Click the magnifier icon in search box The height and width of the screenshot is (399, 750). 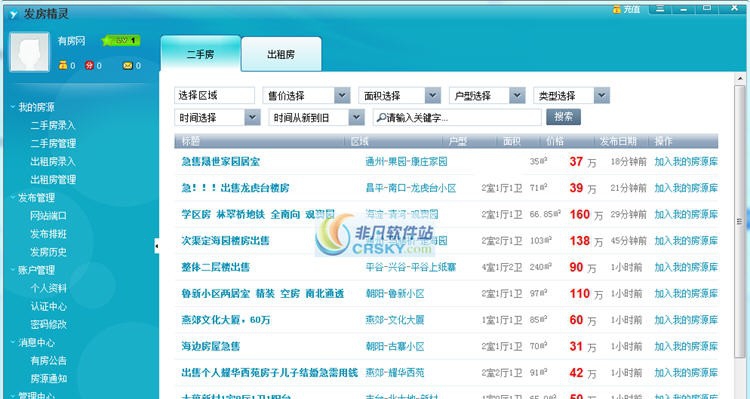[x=381, y=117]
